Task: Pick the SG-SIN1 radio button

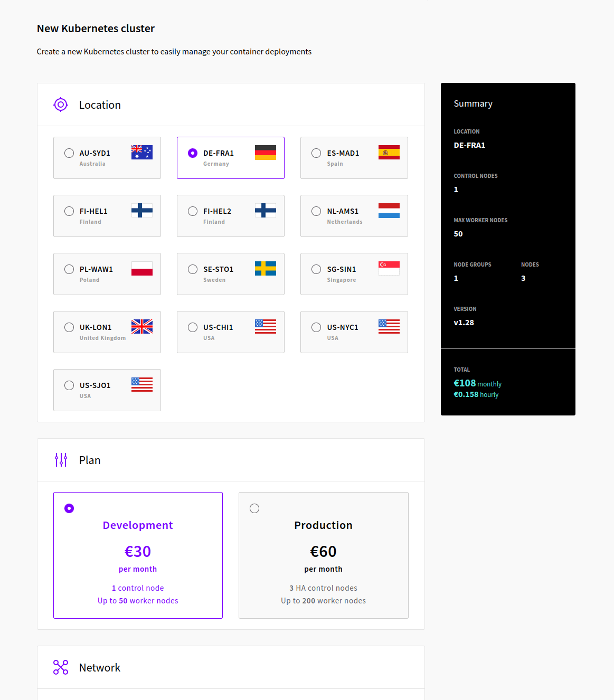Action: click(x=316, y=269)
